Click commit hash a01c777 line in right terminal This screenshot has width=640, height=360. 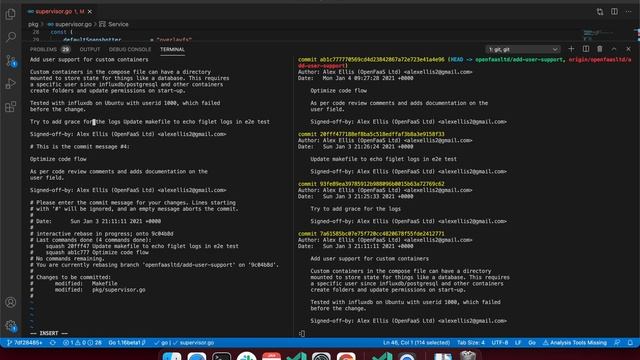pyautogui.click(x=371, y=60)
